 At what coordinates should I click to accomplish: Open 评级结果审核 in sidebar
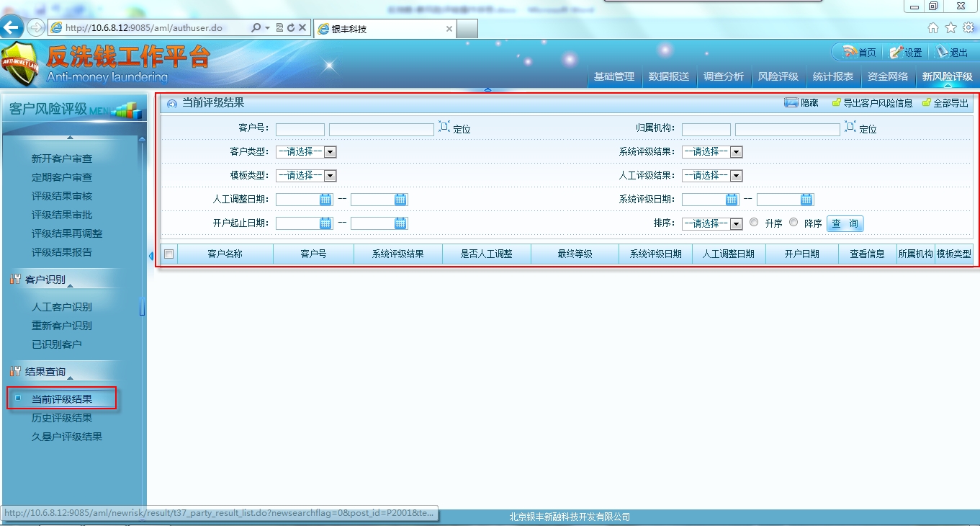point(62,196)
